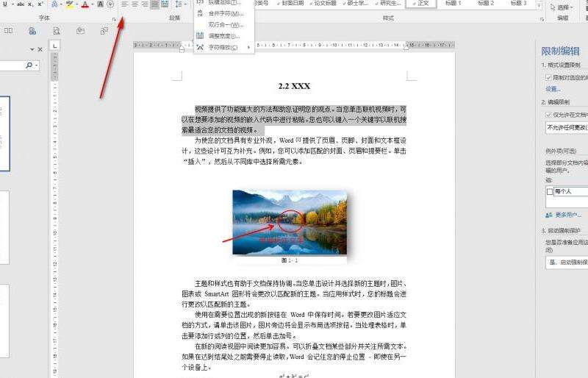The width and height of the screenshot is (588, 378).
Task: Click the fourth quick toolbar icon
Action: (x=80, y=31)
